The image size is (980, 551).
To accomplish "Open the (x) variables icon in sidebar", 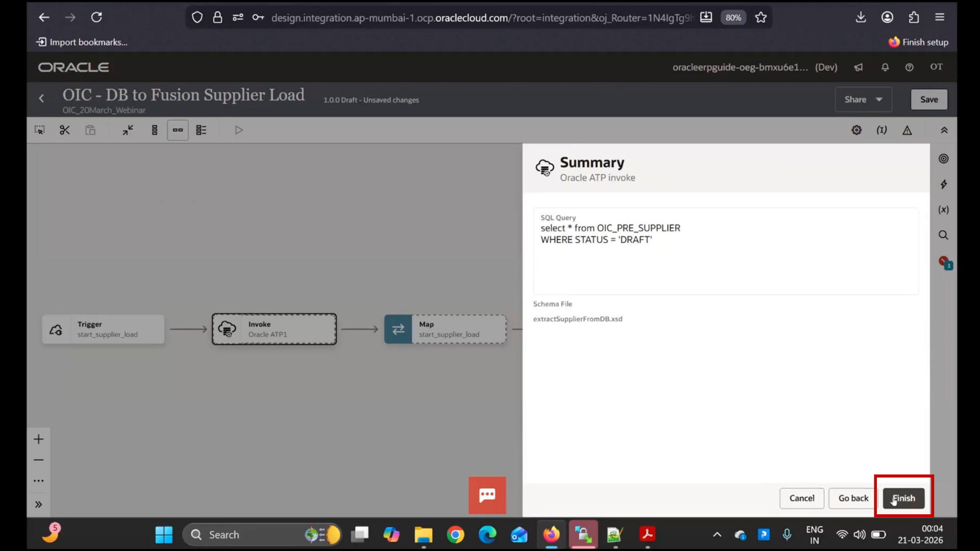I will coord(943,210).
